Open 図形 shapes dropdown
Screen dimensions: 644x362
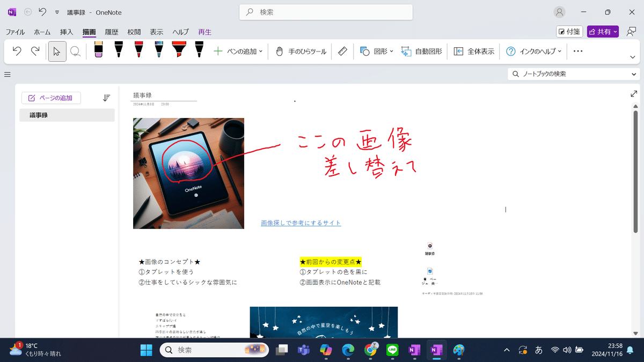point(376,51)
